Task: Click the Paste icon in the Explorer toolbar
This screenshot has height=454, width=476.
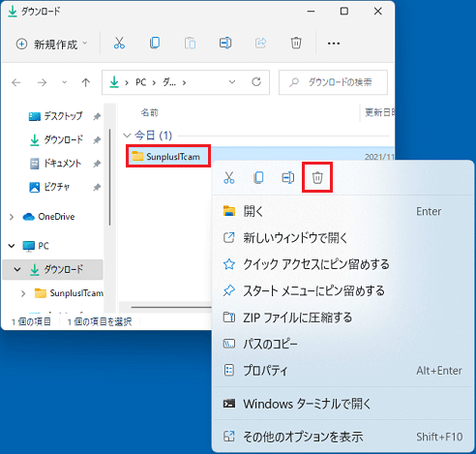Action: coord(190,43)
